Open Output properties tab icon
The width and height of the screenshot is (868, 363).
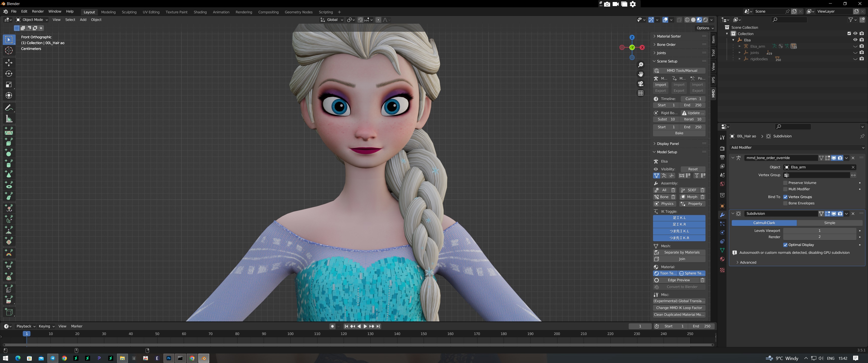coord(722,158)
